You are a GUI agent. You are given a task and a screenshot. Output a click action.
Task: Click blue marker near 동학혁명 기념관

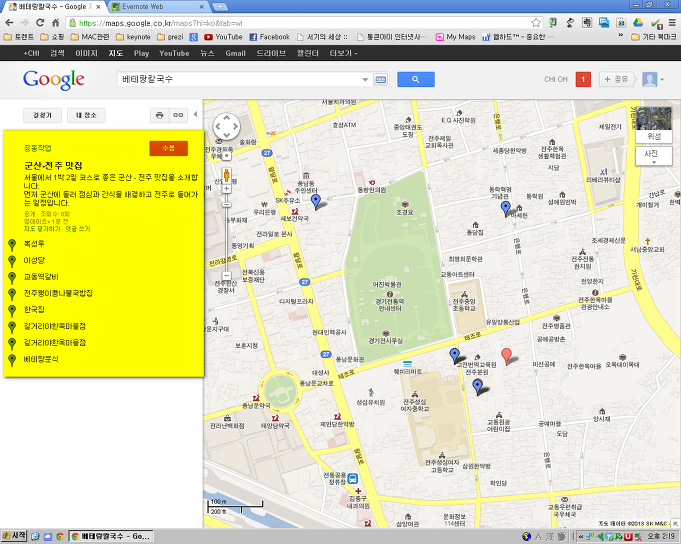tap(506, 208)
